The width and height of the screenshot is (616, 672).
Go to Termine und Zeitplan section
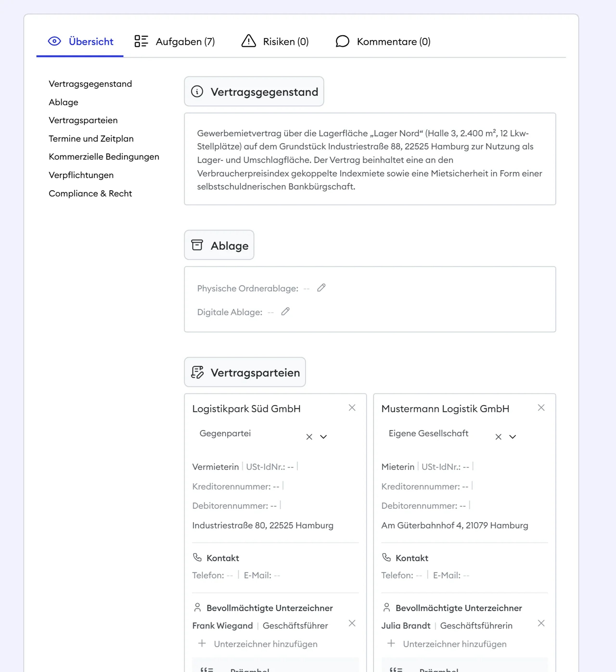click(x=91, y=138)
